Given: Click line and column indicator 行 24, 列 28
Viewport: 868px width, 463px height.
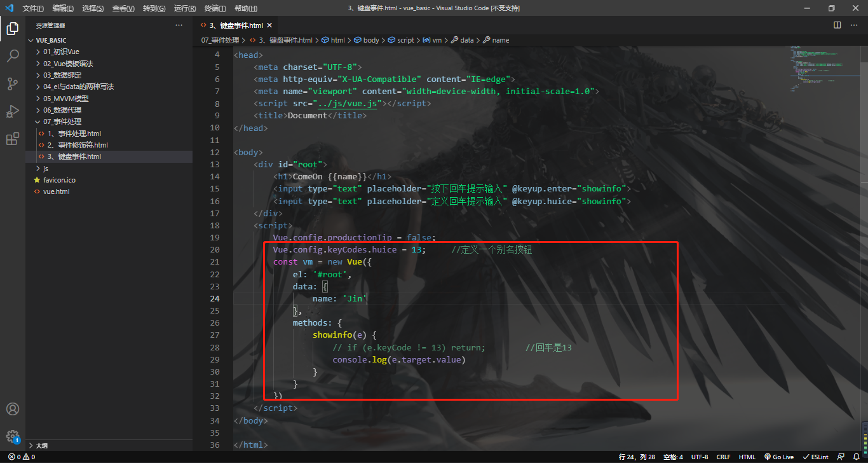Looking at the screenshot, I should point(637,457).
